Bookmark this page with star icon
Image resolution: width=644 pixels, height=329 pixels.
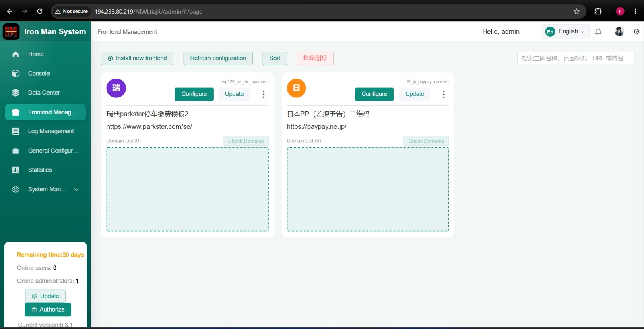pos(576,11)
